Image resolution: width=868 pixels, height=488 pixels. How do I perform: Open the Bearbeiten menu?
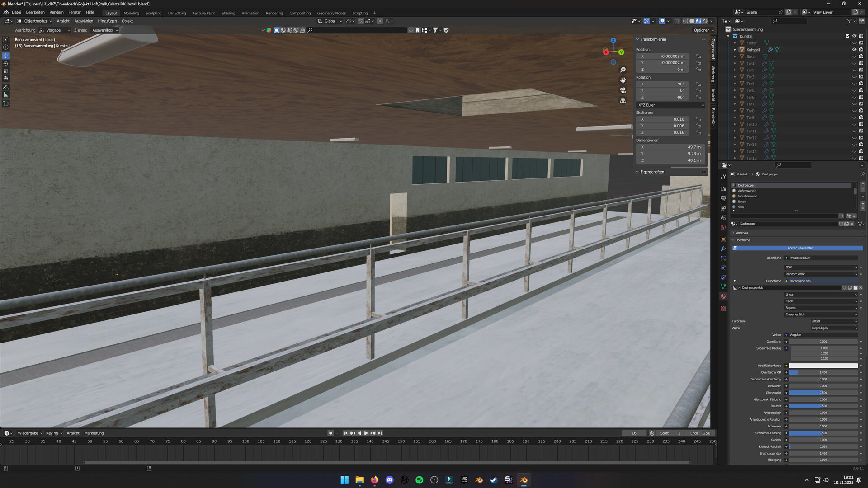[x=35, y=13]
